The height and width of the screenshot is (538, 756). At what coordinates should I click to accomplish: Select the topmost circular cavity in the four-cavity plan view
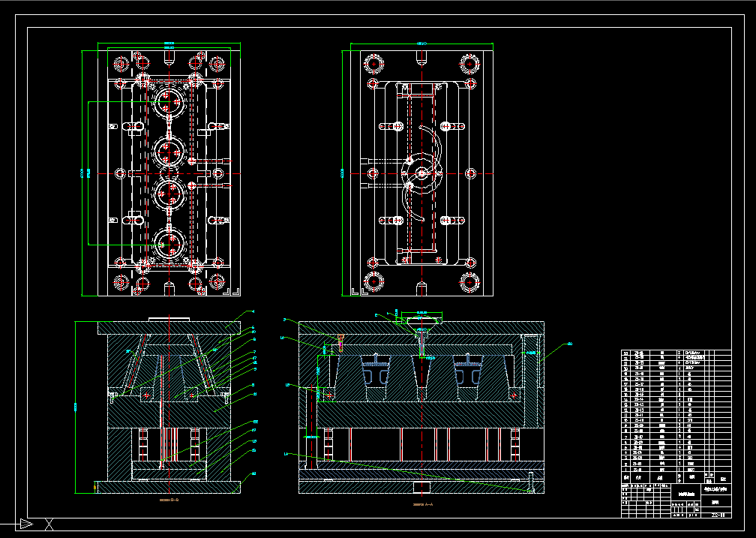tap(169, 102)
